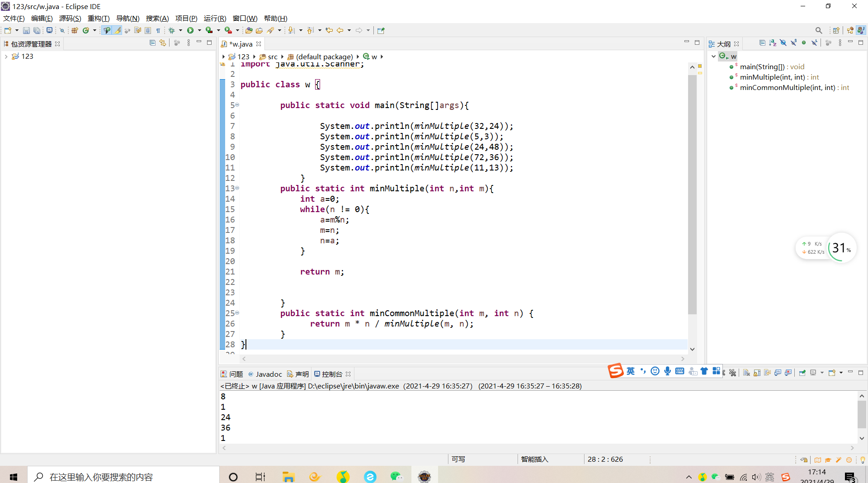Click the Open Type toolbar icon
This screenshot has width=868, height=483.
point(249,30)
